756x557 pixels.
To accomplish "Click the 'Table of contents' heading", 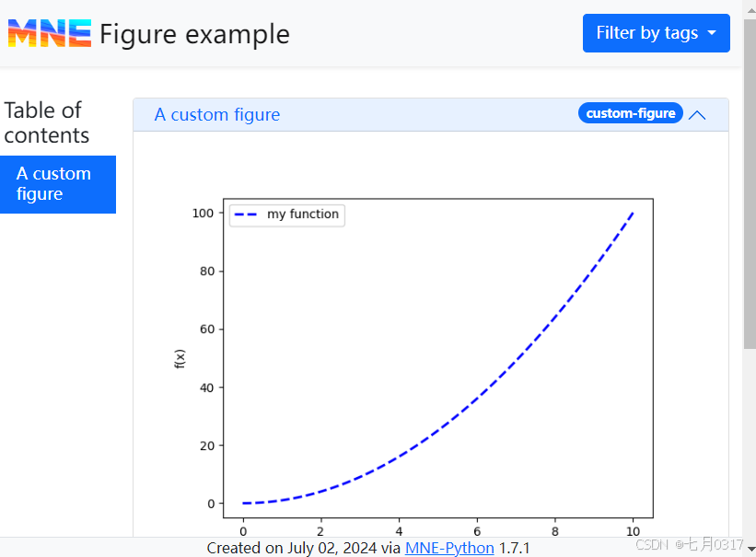I will 46,122.
